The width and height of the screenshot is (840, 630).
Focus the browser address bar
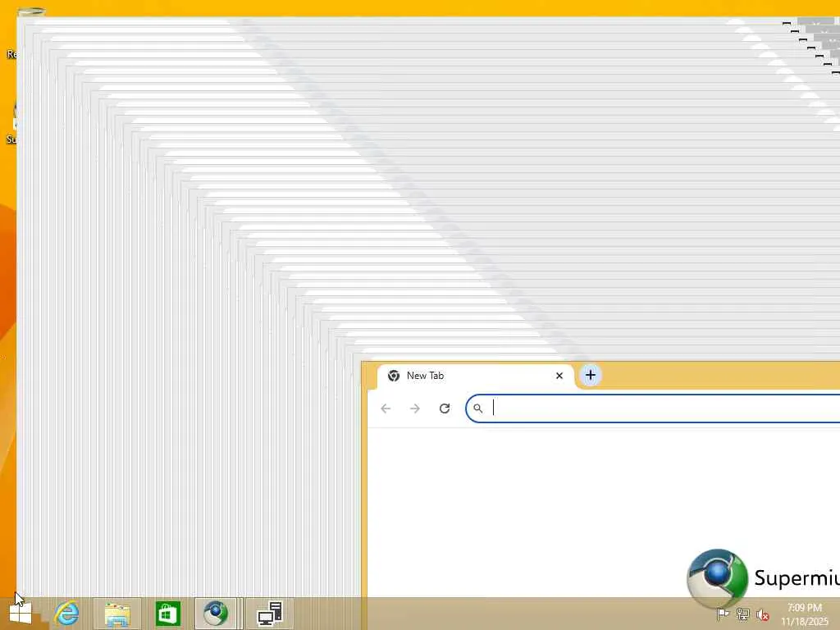pyautogui.click(x=652, y=409)
